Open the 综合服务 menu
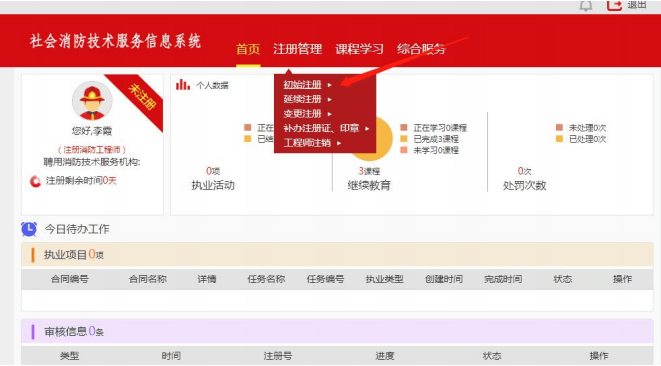This screenshot has width=661, height=366. (x=421, y=49)
